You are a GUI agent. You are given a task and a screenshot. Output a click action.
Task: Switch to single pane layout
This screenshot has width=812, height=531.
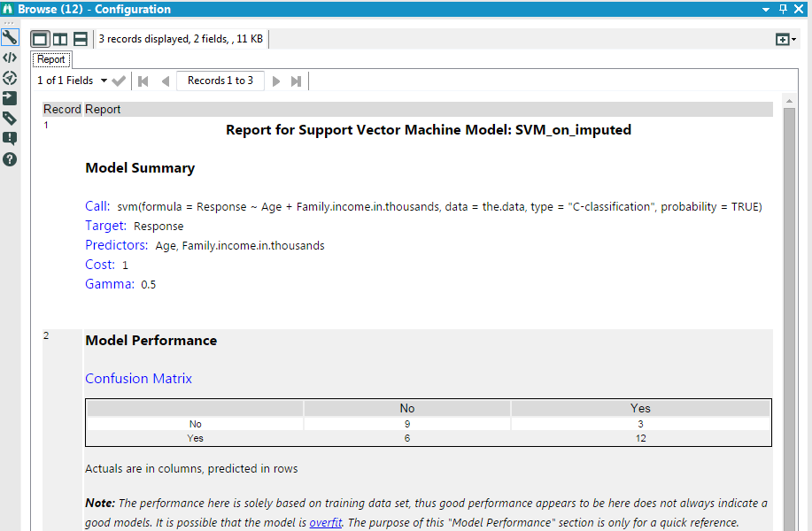pos(40,39)
